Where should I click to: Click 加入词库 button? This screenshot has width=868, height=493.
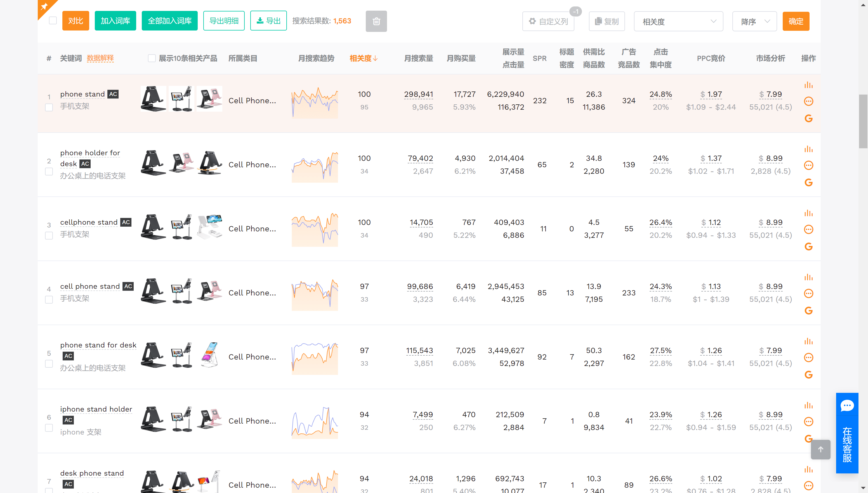(x=115, y=21)
